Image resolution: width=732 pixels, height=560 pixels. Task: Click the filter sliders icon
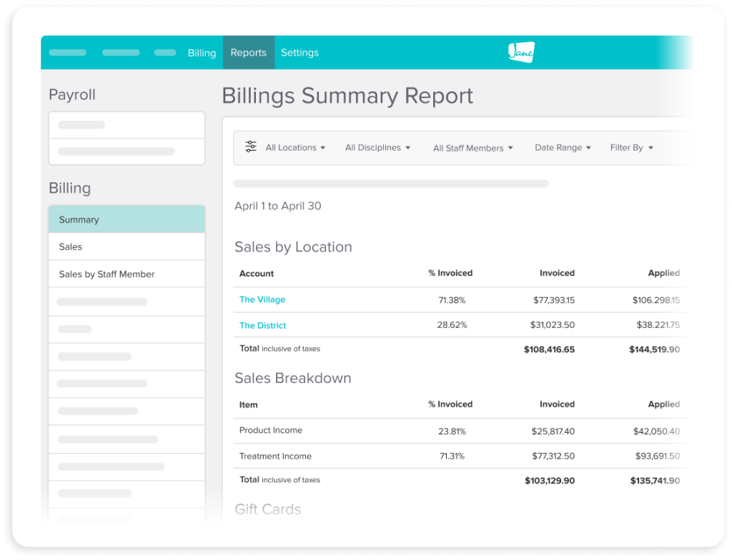251,147
